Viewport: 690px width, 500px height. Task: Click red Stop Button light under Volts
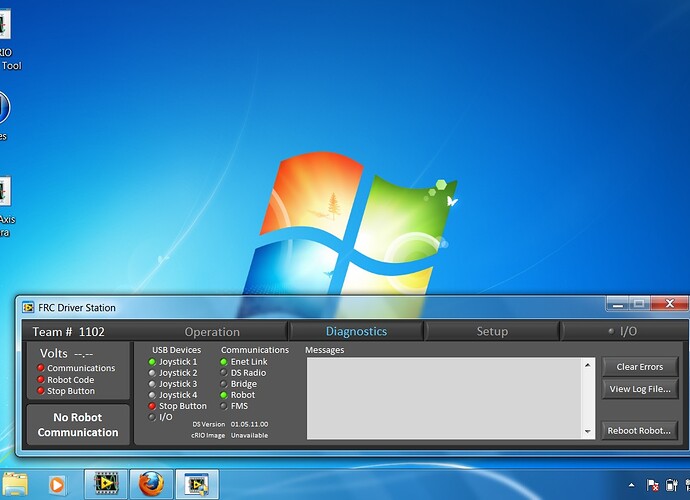(40, 391)
